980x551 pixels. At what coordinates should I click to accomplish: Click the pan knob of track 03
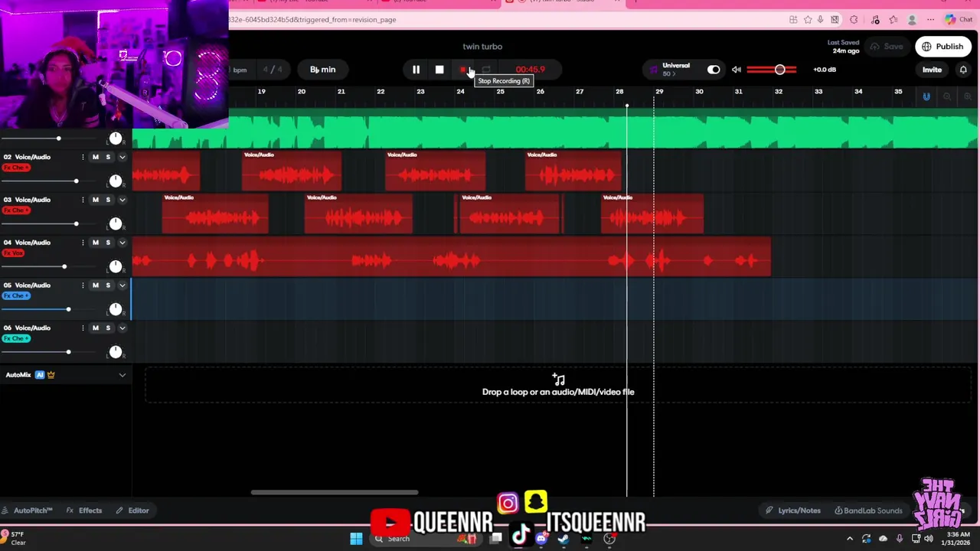click(x=115, y=223)
